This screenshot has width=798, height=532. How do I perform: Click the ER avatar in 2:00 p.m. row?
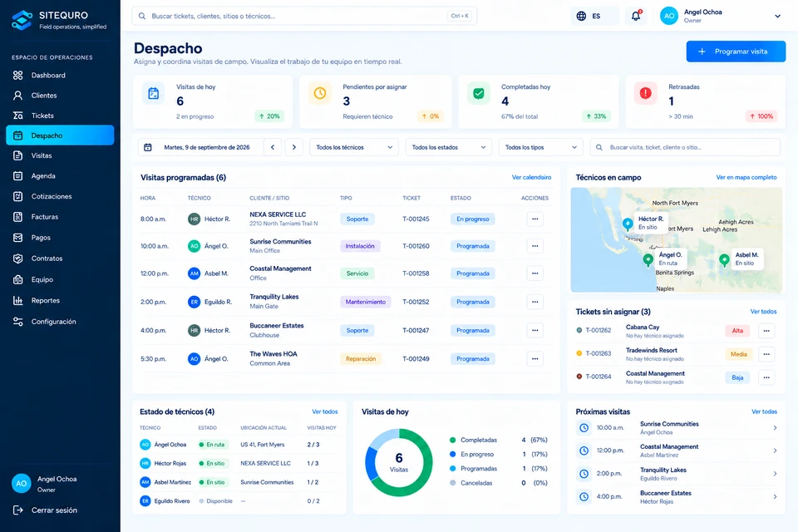(x=194, y=302)
